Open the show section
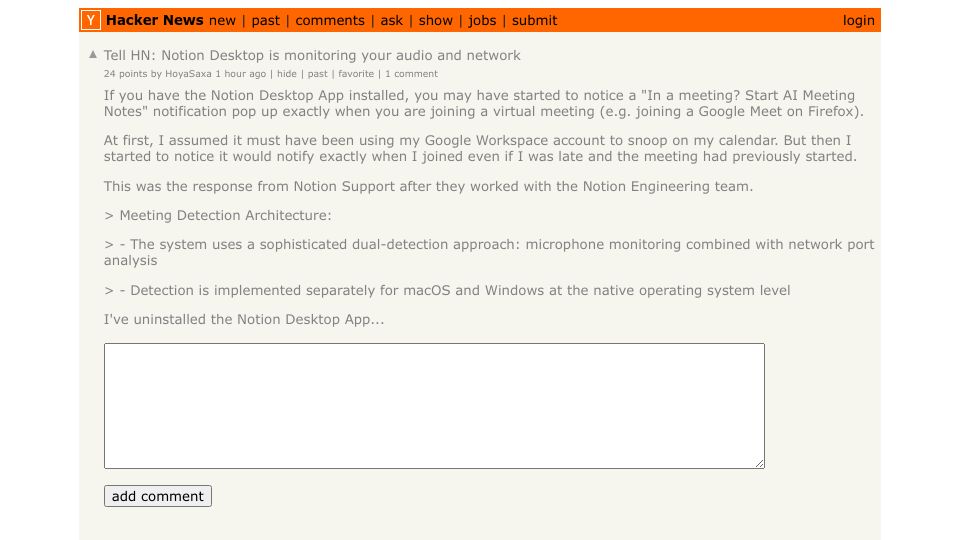Image resolution: width=960 pixels, height=540 pixels. 435,21
